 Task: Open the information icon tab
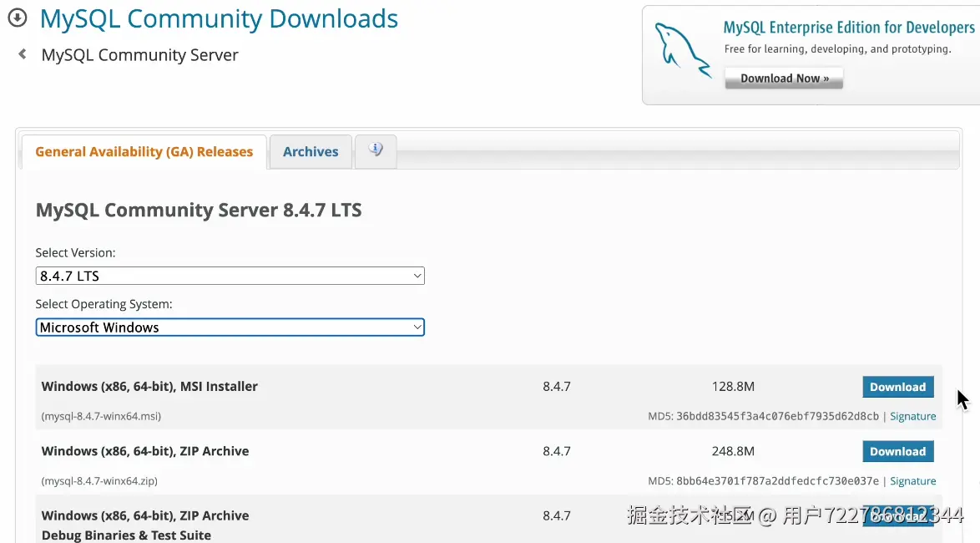pos(376,150)
